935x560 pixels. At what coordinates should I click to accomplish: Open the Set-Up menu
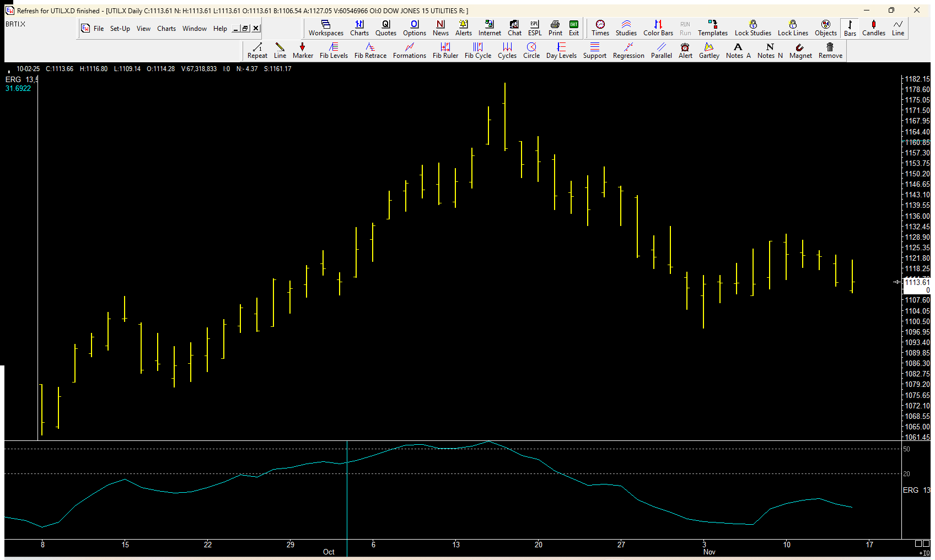[120, 29]
